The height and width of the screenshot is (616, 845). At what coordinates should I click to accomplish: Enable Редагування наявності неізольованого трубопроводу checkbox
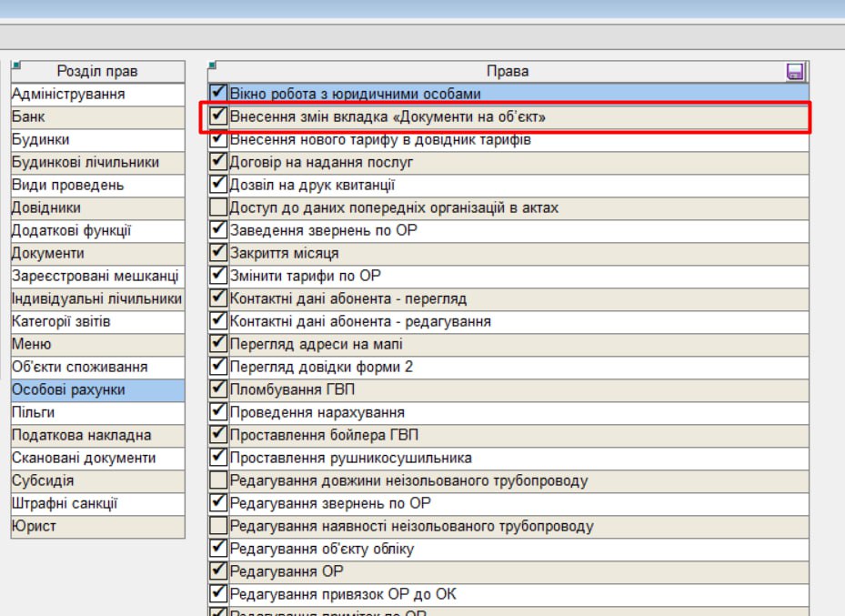[218, 526]
